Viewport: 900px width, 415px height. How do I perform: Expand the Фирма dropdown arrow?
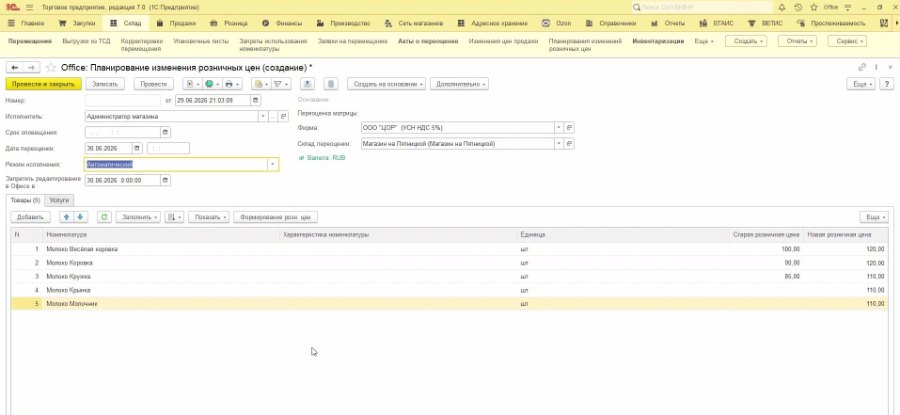[559, 127]
